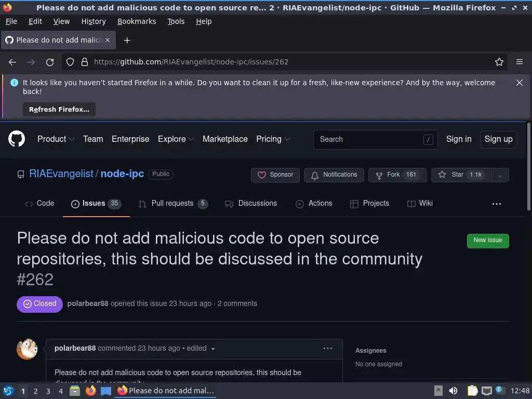The image size is (532, 399).
Task: Click the green New issue button
Action: point(488,241)
